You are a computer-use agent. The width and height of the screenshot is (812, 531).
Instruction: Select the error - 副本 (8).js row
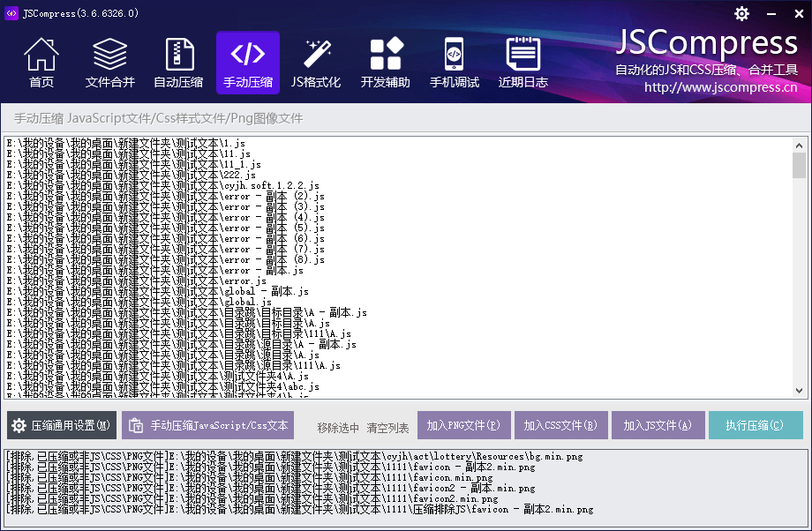[x=165, y=259]
